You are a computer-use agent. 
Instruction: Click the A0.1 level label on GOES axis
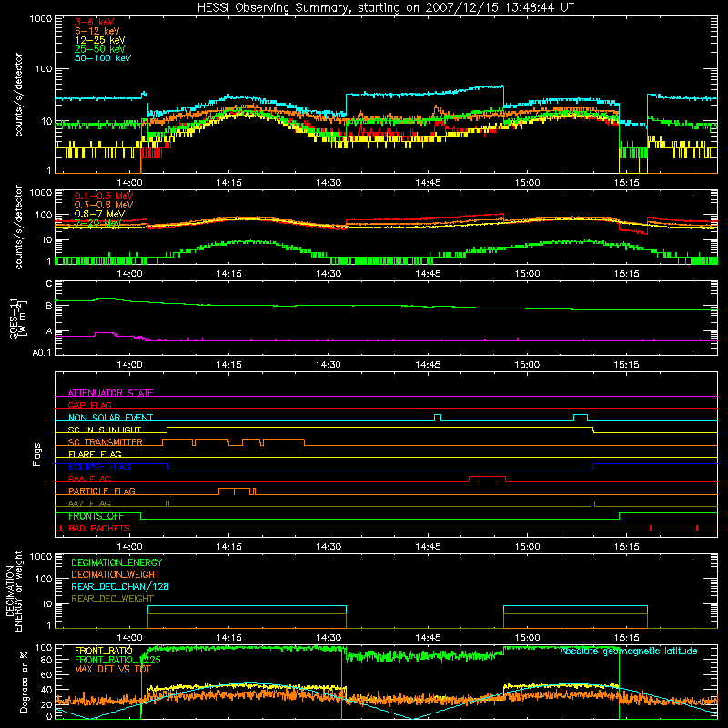(42, 353)
